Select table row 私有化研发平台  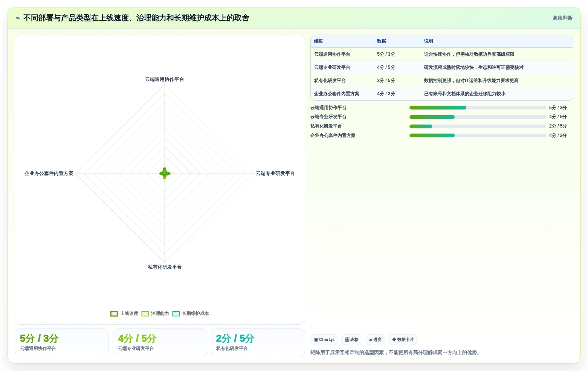pos(441,81)
